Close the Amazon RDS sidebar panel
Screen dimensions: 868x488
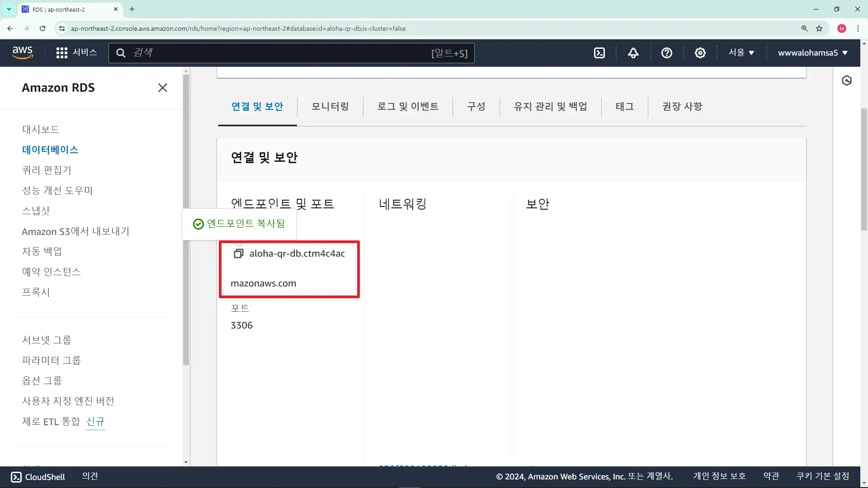[163, 88]
